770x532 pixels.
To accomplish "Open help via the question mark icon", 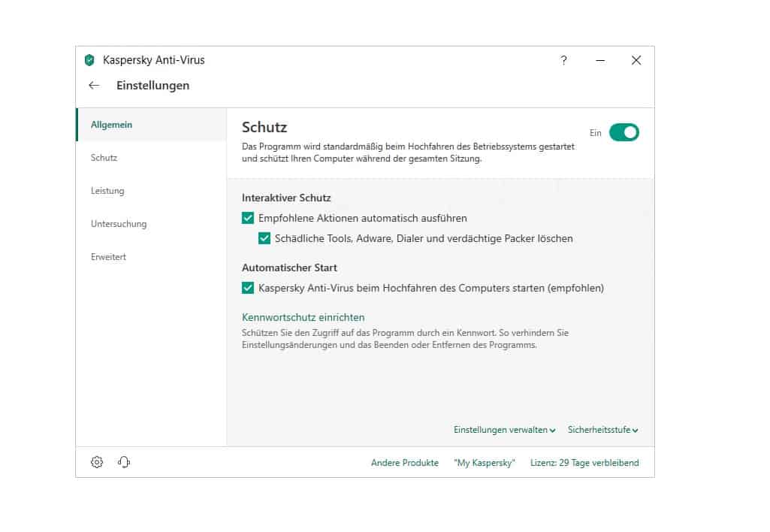I will 563,60.
